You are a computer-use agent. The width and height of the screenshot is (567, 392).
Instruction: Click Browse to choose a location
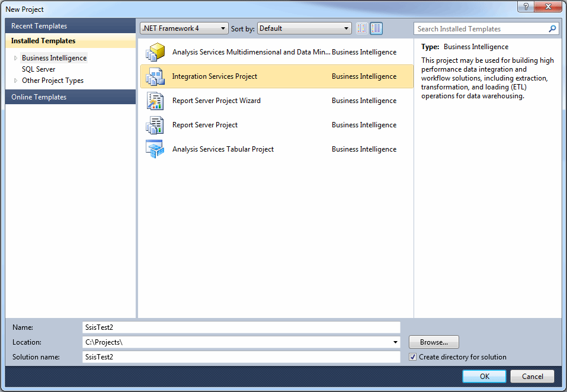coord(433,342)
